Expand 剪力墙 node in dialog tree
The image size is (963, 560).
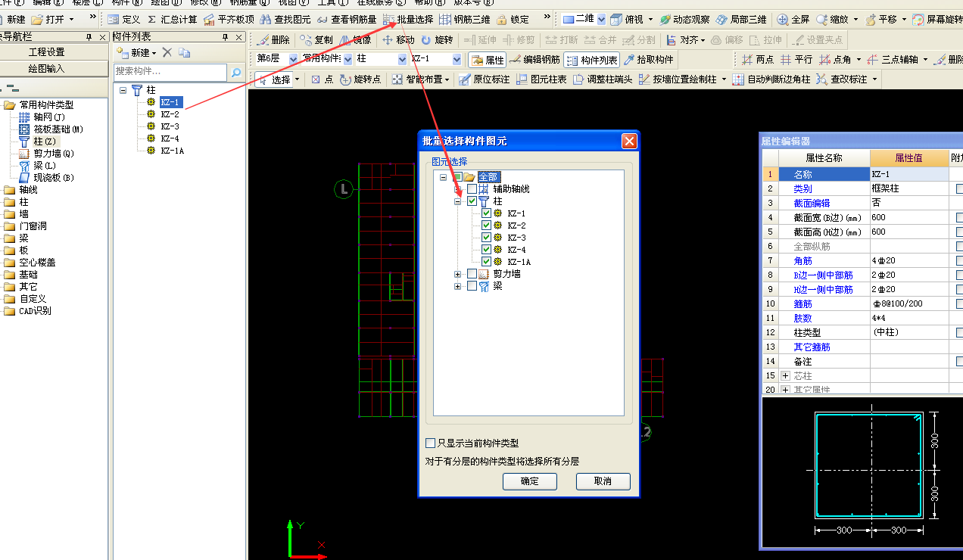457,274
